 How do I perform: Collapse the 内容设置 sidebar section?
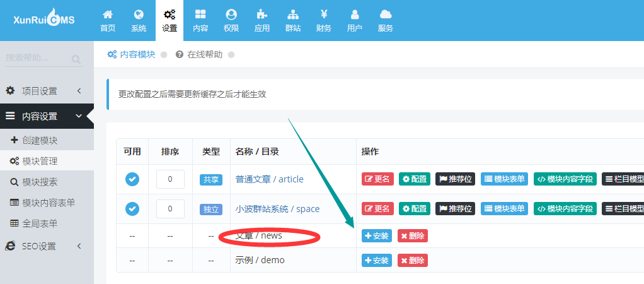click(x=47, y=117)
